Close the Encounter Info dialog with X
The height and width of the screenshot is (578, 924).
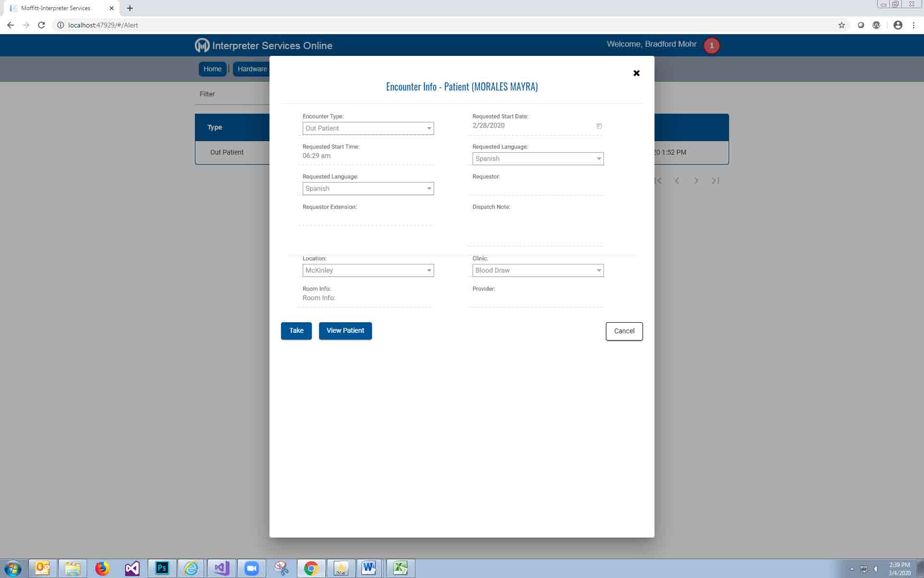636,73
